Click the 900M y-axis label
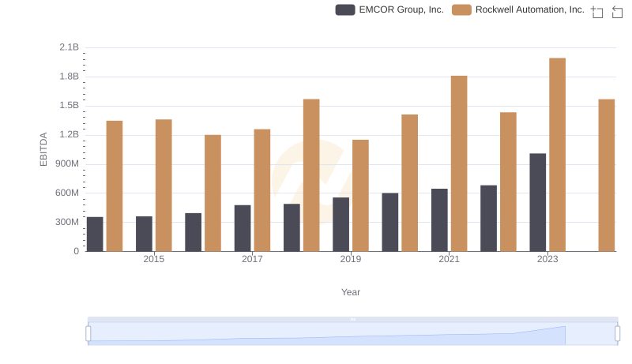 click(x=67, y=164)
